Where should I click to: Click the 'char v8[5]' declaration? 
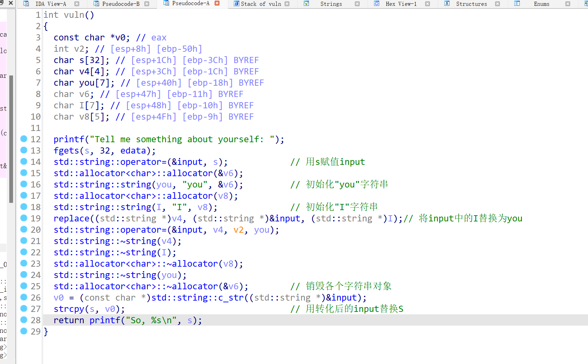(82, 117)
